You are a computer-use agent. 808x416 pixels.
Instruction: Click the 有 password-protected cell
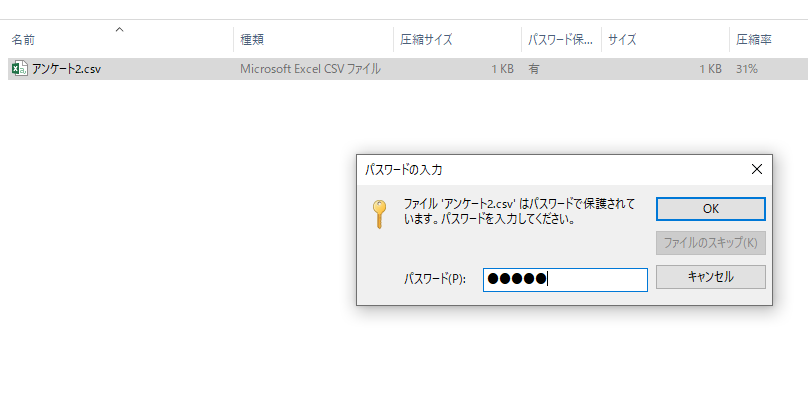534,69
